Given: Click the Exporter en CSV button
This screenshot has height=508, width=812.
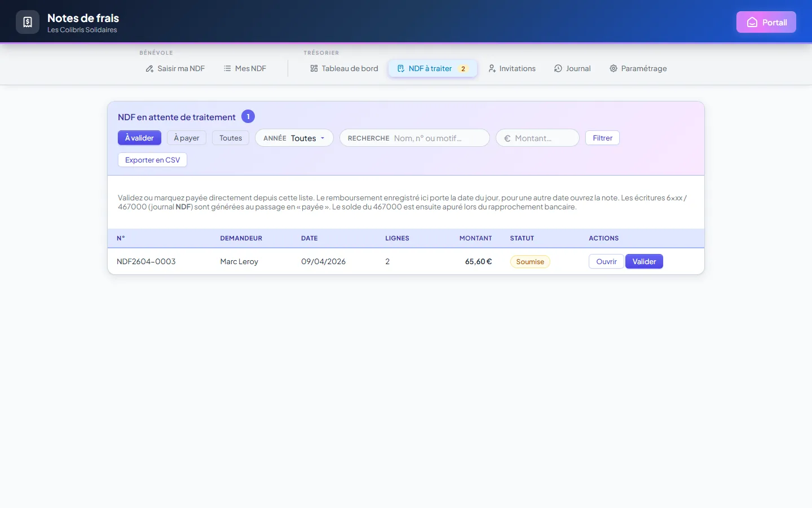Looking at the screenshot, I should pos(152,160).
